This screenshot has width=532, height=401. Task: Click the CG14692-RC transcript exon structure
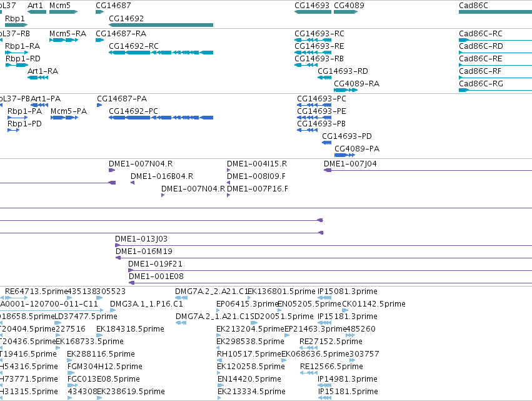tap(161, 53)
